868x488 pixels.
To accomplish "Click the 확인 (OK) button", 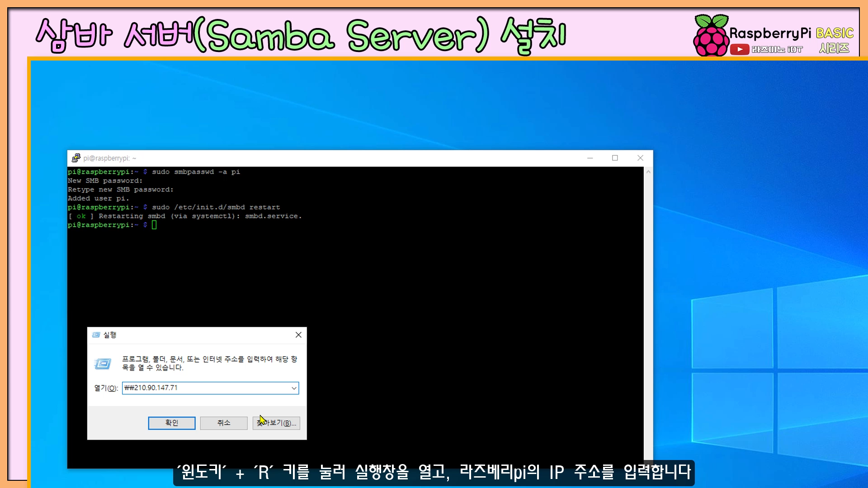I will tap(172, 423).
